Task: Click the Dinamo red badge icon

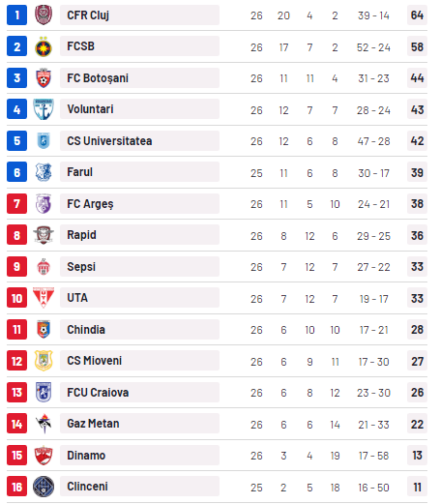Action: 44,456
